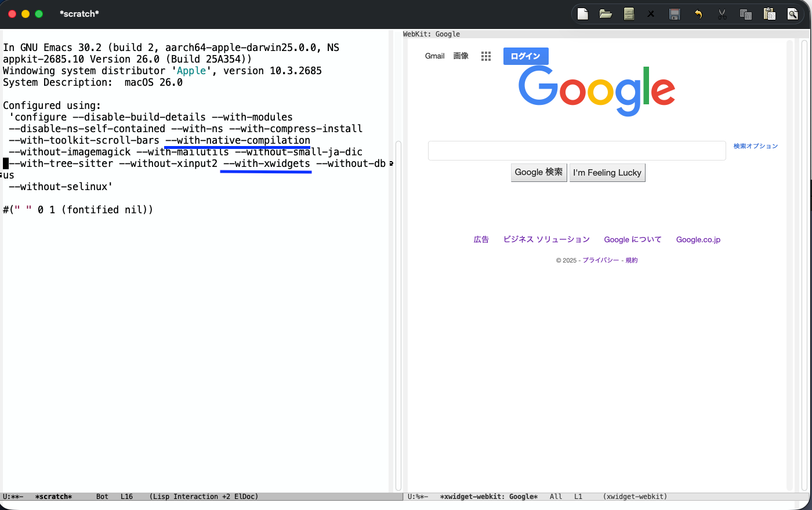This screenshot has height=510, width=812.
Task: Click the New File toolbar icon
Action: (583, 14)
